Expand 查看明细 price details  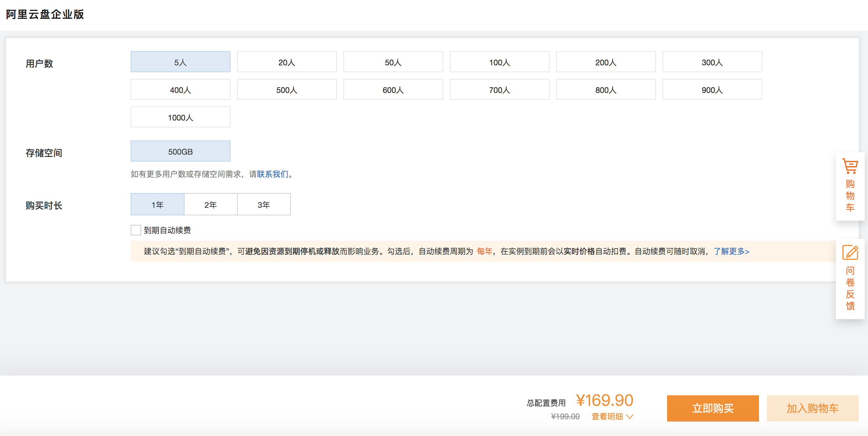point(612,416)
